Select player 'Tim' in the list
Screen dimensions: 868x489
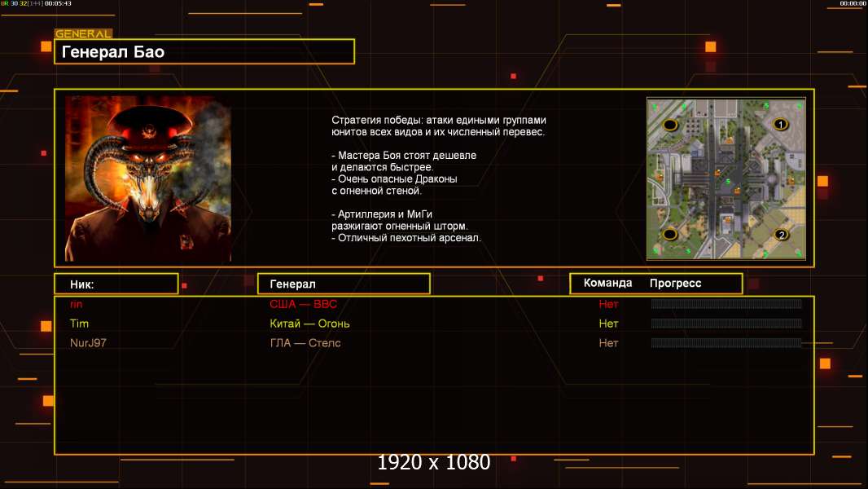[x=79, y=324]
